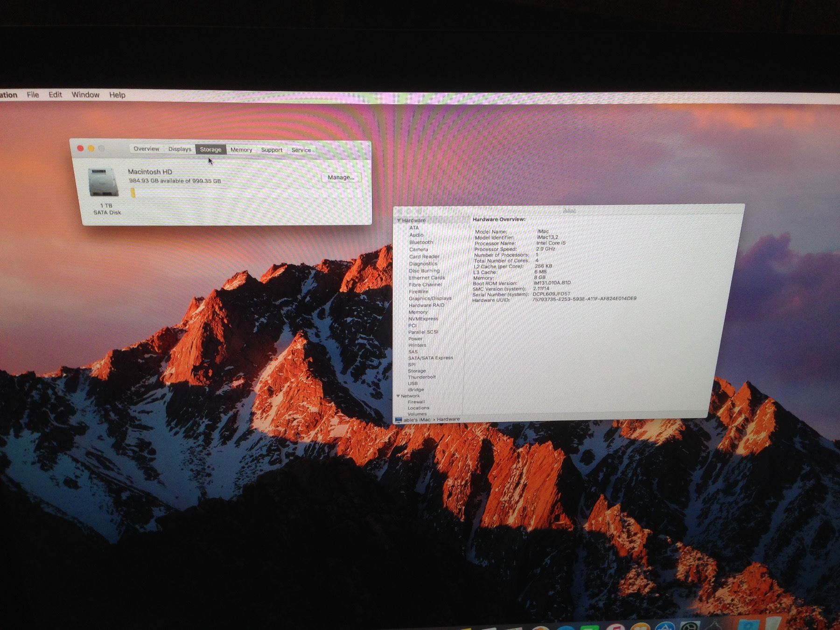Image resolution: width=840 pixels, height=630 pixels.
Task: Minimize the About This Mac window
Action: click(91, 148)
